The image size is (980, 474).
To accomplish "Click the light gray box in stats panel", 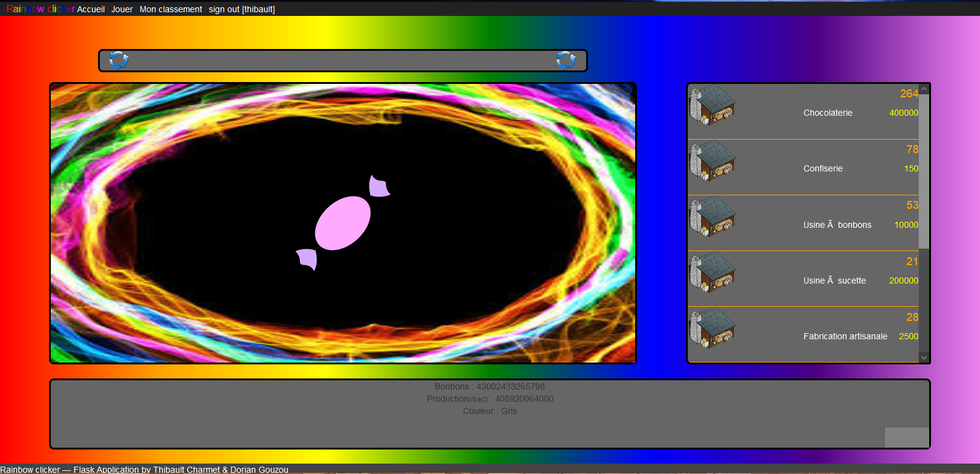I will [907, 437].
